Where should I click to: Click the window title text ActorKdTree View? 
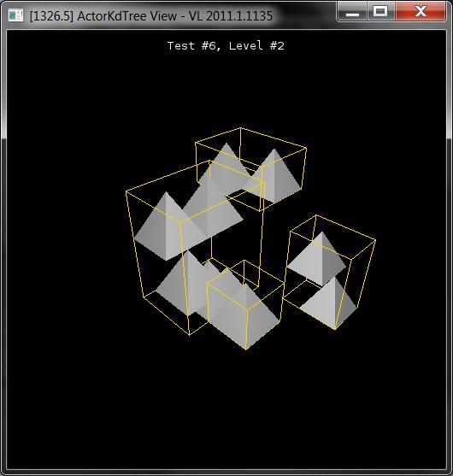click(126, 15)
